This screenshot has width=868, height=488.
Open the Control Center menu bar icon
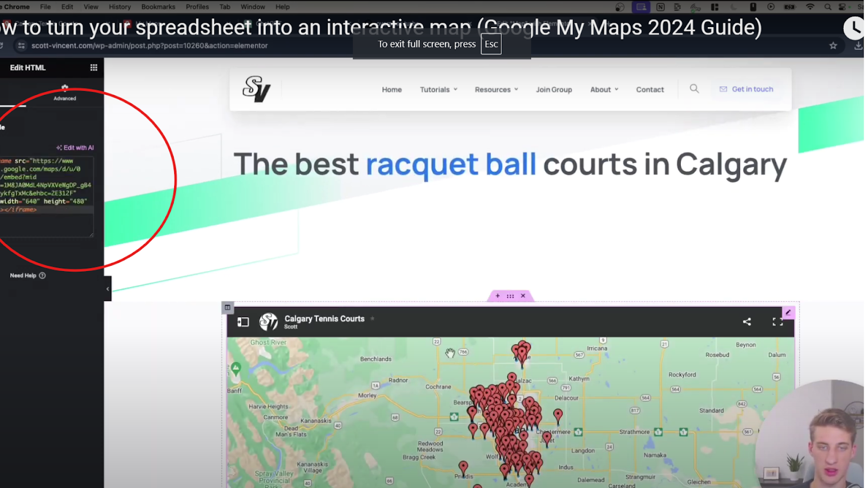pyautogui.click(x=843, y=7)
